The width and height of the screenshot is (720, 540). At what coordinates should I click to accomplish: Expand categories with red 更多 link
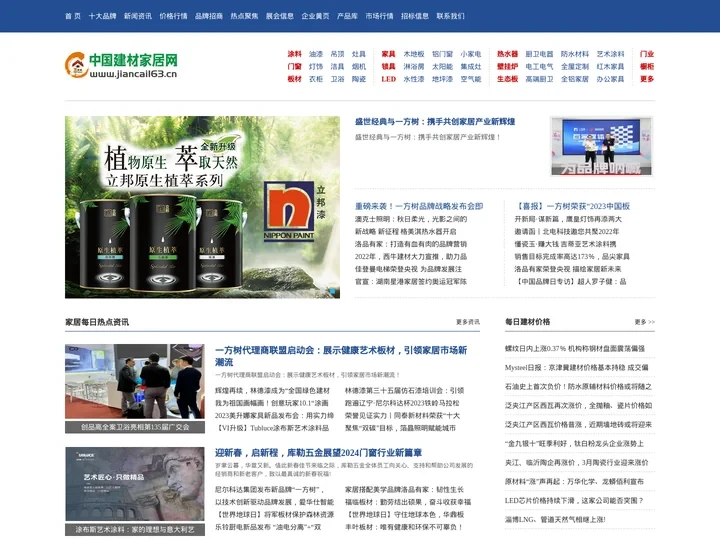(x=647, y=79)
